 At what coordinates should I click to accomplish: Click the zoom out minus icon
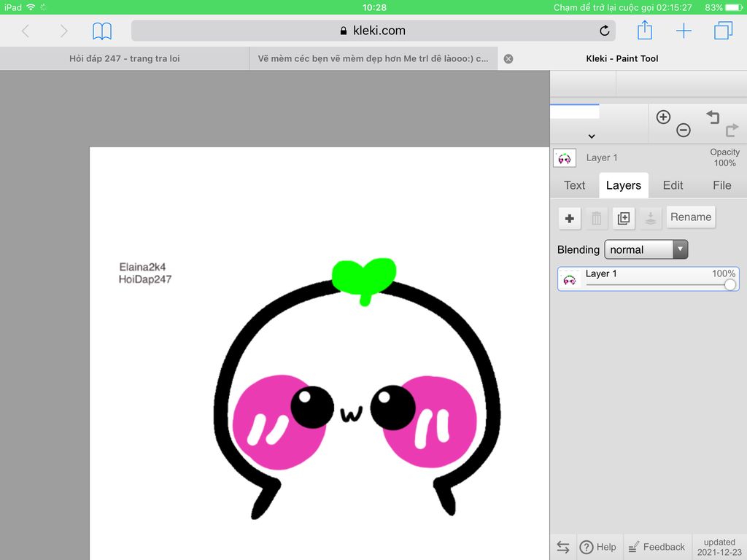(x=684, y=131)
